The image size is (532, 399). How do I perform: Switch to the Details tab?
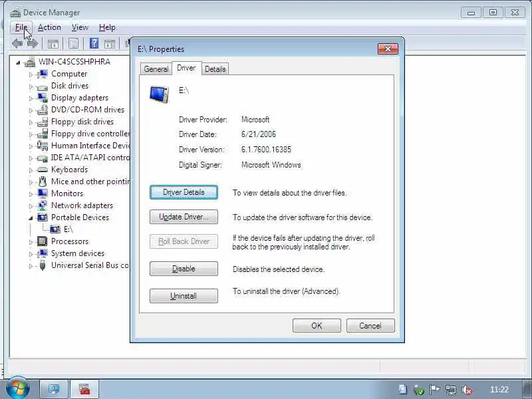[x=215, y=69]
